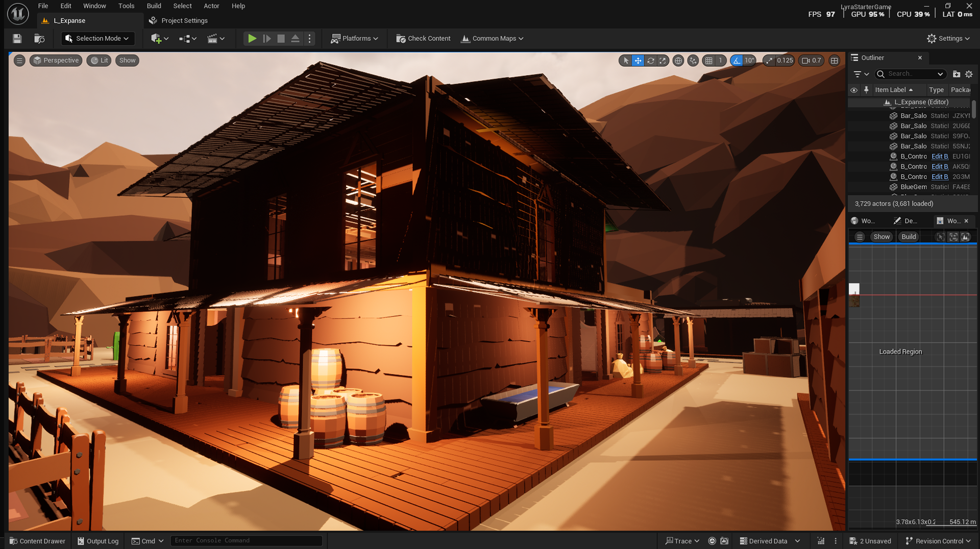Open viewport hamburger options menu
Screen dimensions: 980x549
pyautogui.click(x=19, y=61)
